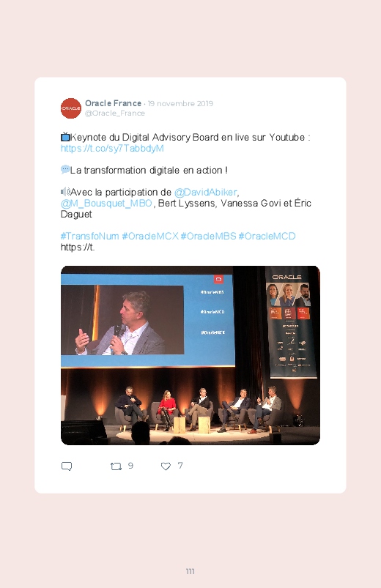The height and width of the screenshot is (588, 381).
Task: Open the @M_Bousquet_MBO mention
Action: point(106,204)
